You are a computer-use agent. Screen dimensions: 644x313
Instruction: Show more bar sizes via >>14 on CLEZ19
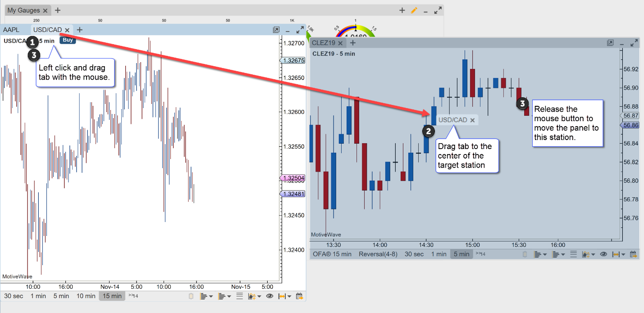[480, 254]
